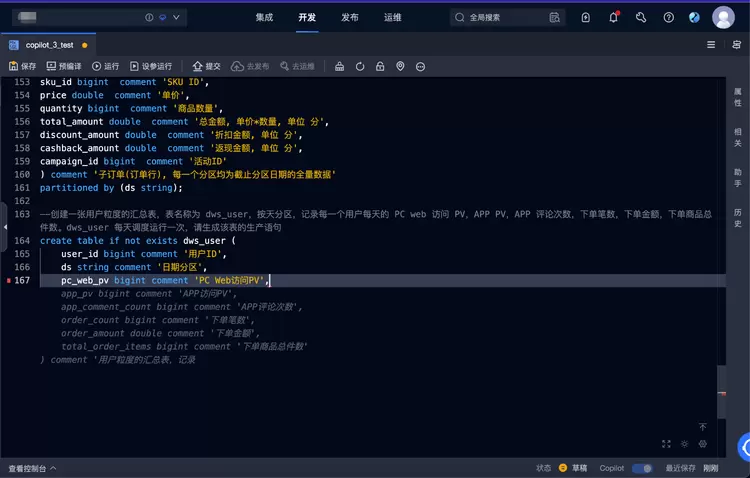Select the copilot_3_test file tab

[x=48, y=45]
